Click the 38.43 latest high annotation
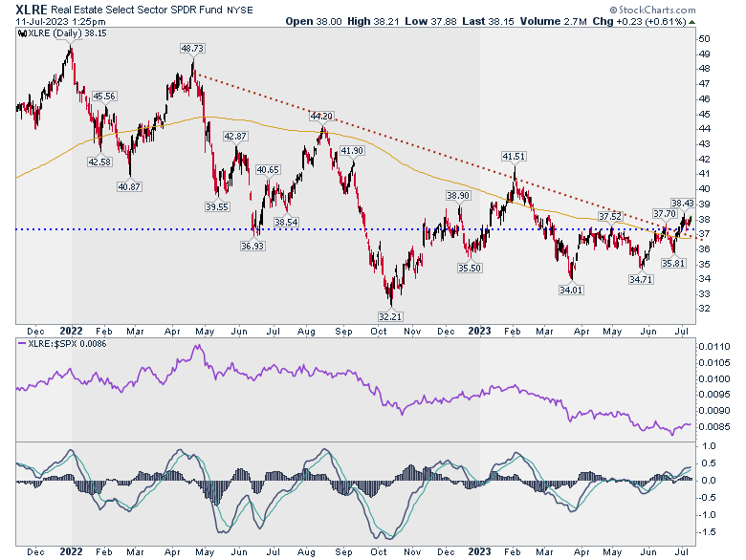 (683, 203)
